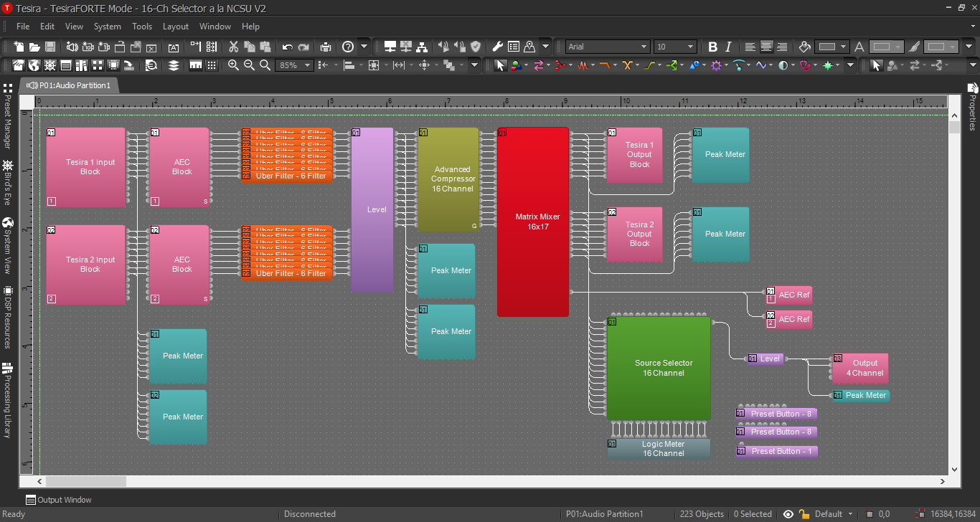Zoom in using the magnifier plus icon
Viewport: 980px width, 522px height.
tap(233, 65)
